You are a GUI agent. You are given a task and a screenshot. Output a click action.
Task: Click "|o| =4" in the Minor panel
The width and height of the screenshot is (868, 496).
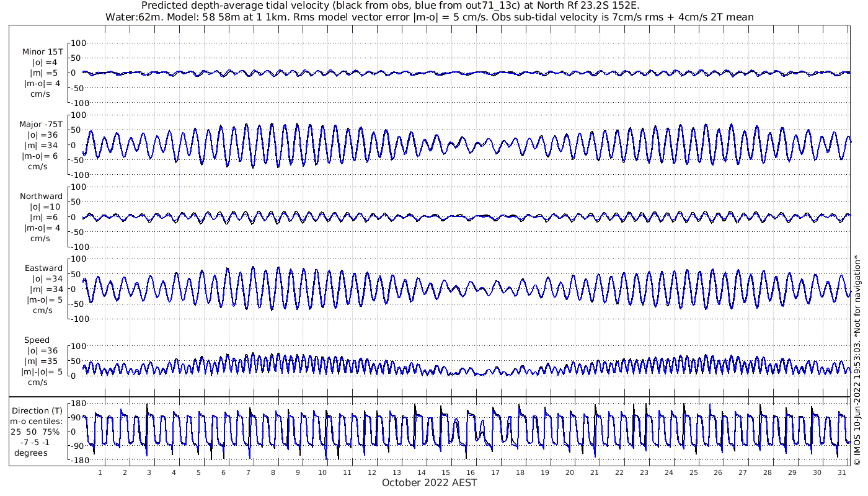(x=45, y=63)
